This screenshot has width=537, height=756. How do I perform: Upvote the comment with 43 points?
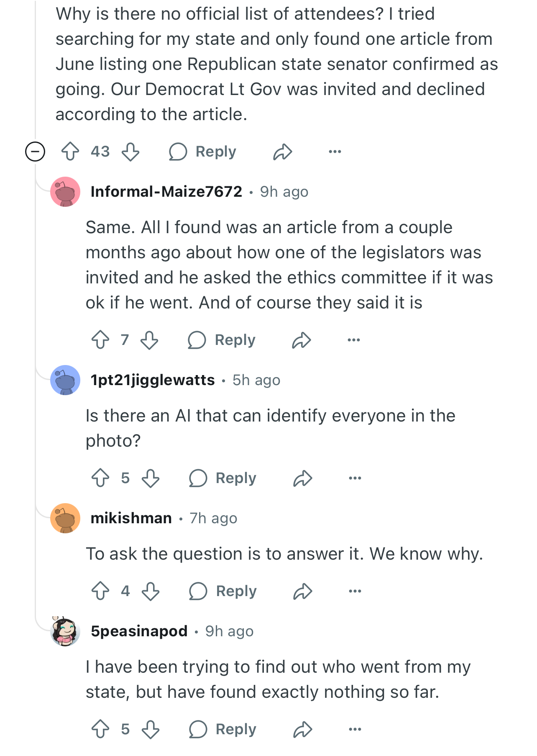coord(70,152)
